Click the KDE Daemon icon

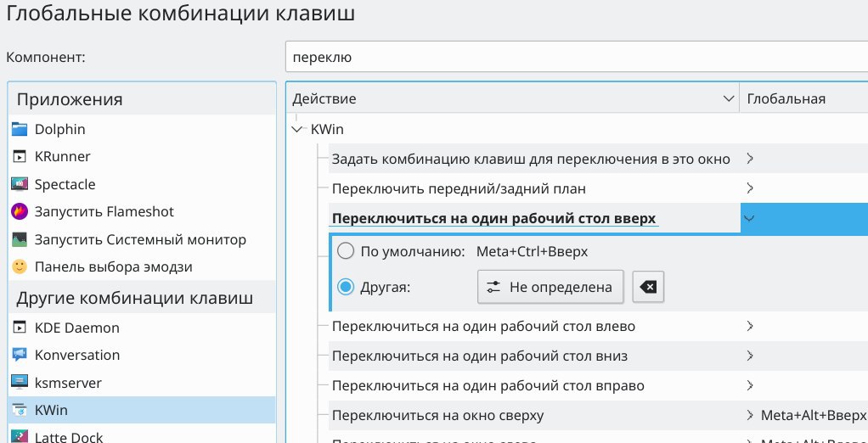20,328
